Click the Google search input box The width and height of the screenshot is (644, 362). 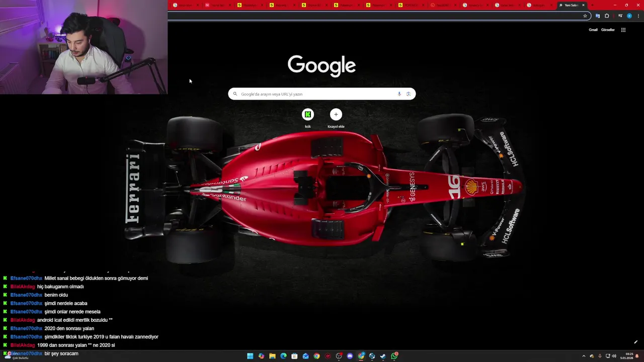322,94
